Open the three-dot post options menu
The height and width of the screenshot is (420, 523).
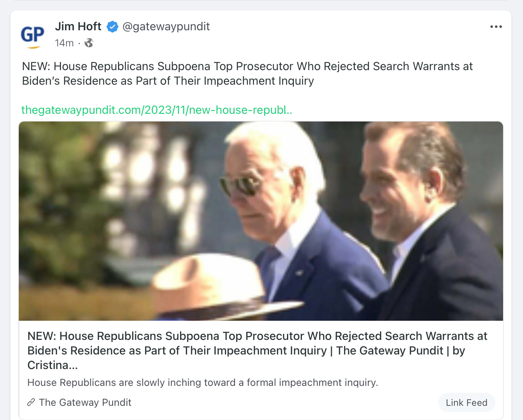[x=496, y=26]
